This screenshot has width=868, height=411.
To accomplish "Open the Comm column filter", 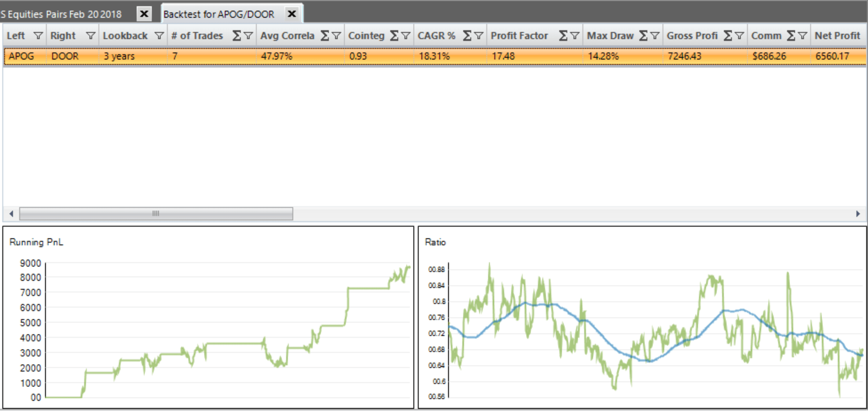I will (x=802, y=36).
